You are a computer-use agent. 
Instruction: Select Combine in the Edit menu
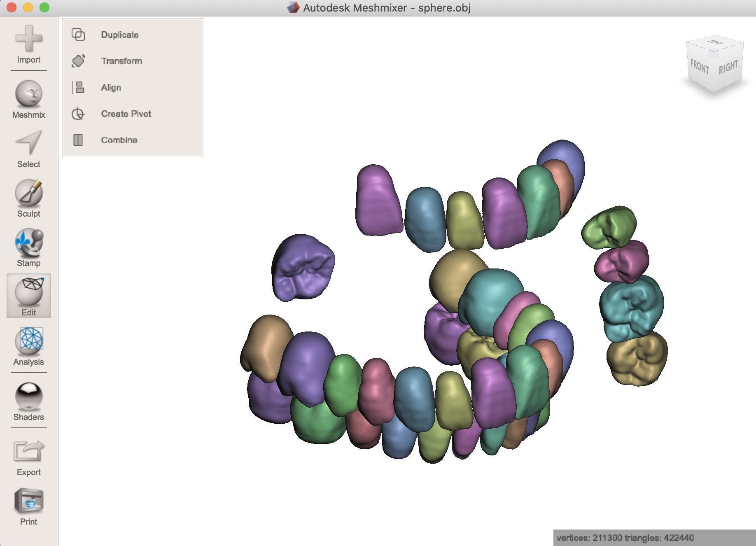[x=133, y=140]
